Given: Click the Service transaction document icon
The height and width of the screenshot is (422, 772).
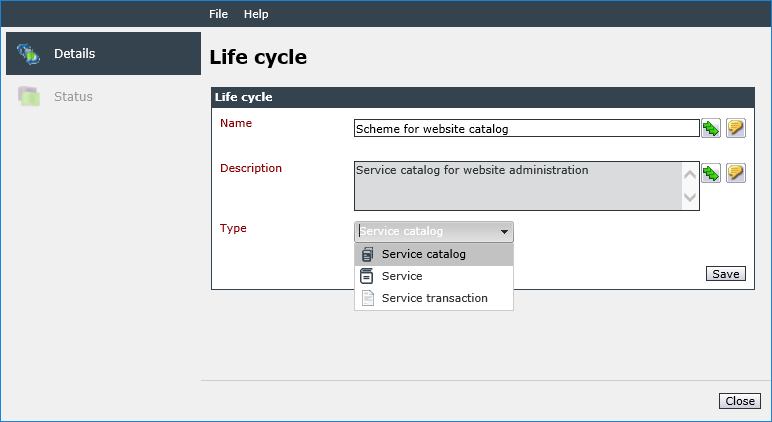Looking at the screenshot, I should click(368, 298).
